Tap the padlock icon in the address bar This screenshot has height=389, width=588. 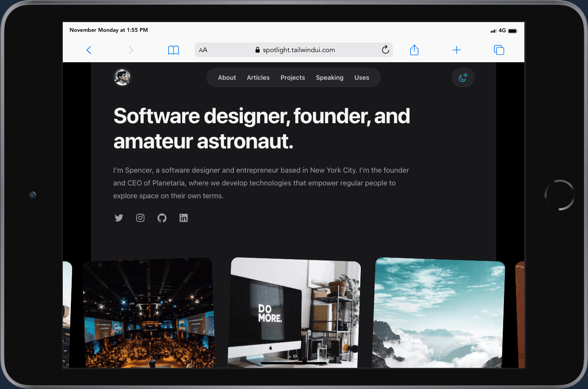257,49
